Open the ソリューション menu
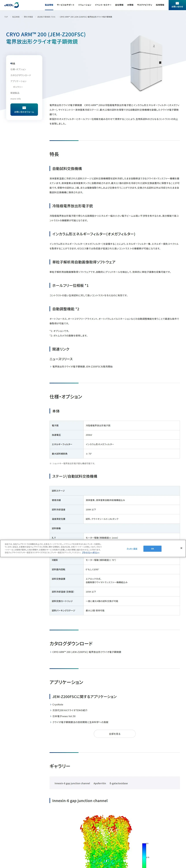 click(85, 5)
